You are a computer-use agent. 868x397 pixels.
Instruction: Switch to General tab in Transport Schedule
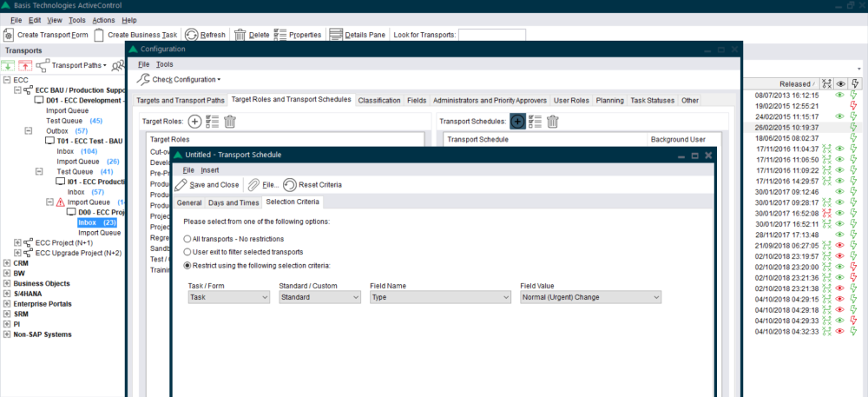tap(188, 202)
